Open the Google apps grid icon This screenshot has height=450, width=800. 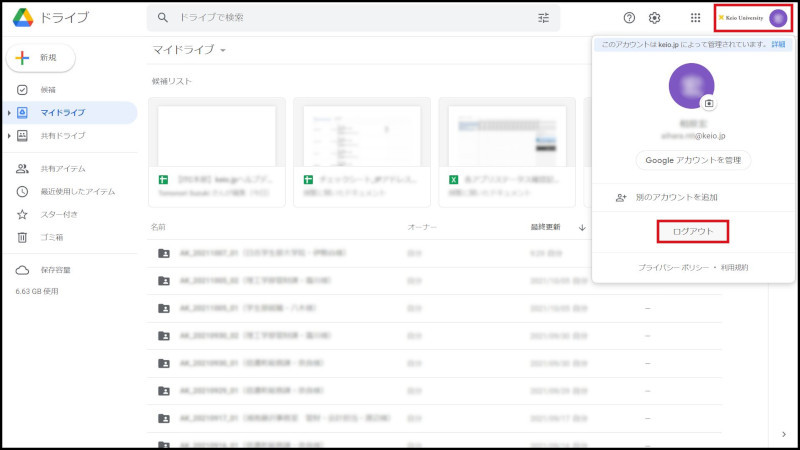[x=696, y=18]
